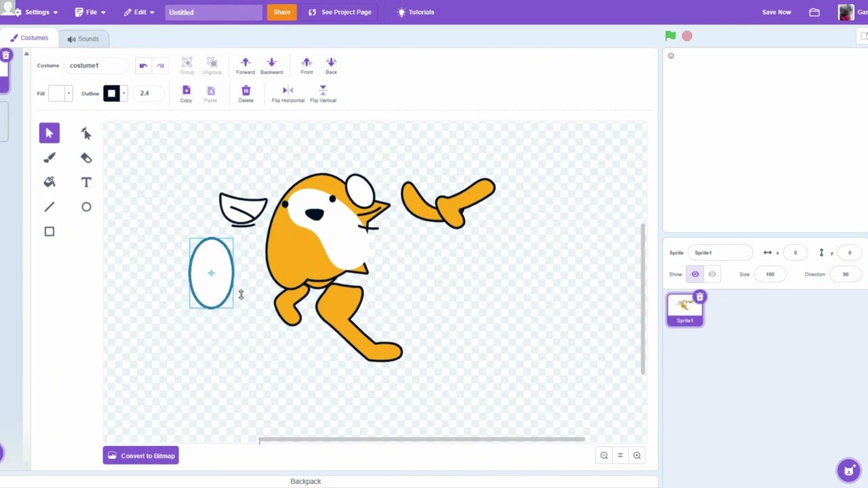Flip selection horizontally
Viewport: 868px width, 488px height.
point(288,94)
